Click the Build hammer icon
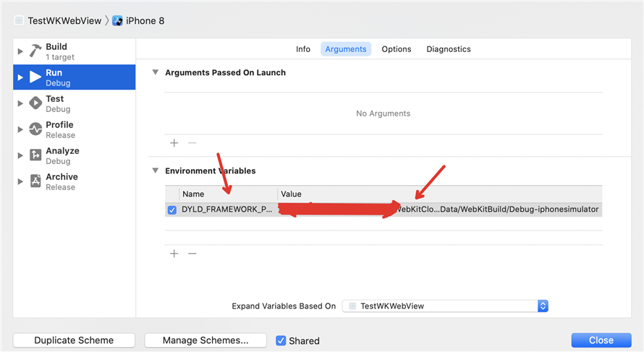This screenshot has width=644, height=352. click(x=35, y=51)
